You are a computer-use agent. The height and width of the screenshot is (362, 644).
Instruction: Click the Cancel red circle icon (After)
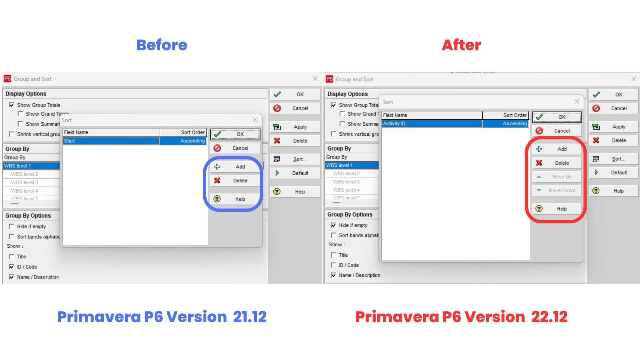click(540, 130)
